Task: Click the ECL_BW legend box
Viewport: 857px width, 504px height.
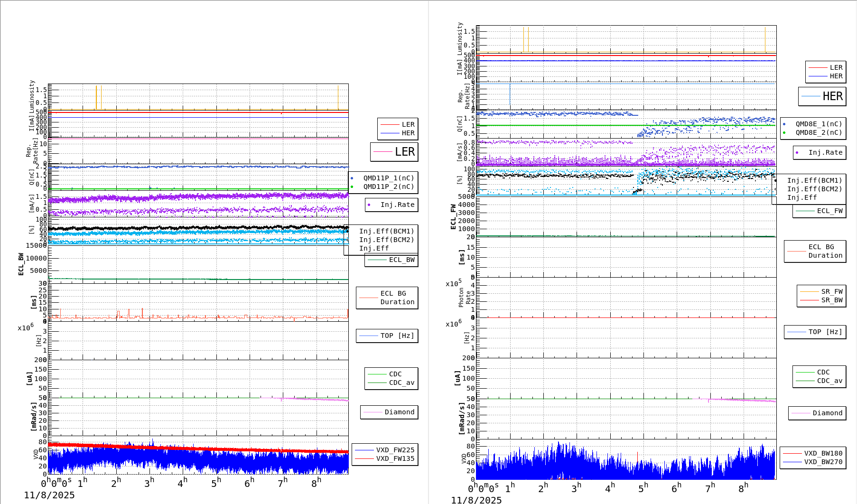Action: coord(391,260)
